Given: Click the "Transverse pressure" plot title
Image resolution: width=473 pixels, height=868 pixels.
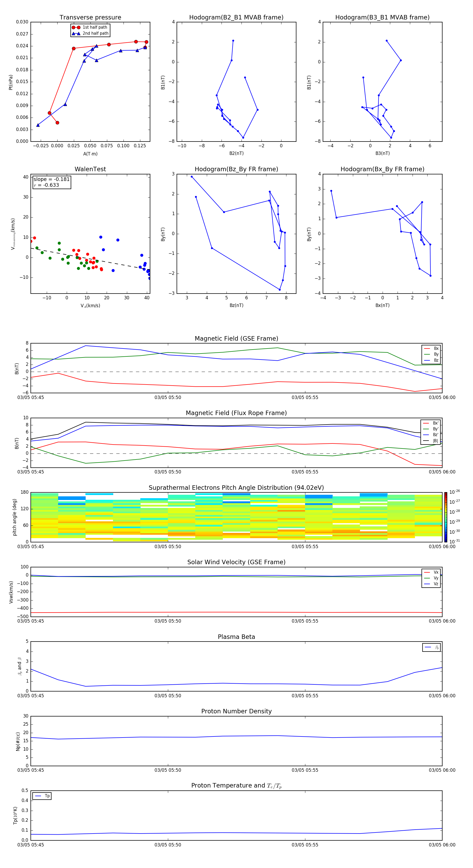Looking at the screenshot, I should click(90, 17).
